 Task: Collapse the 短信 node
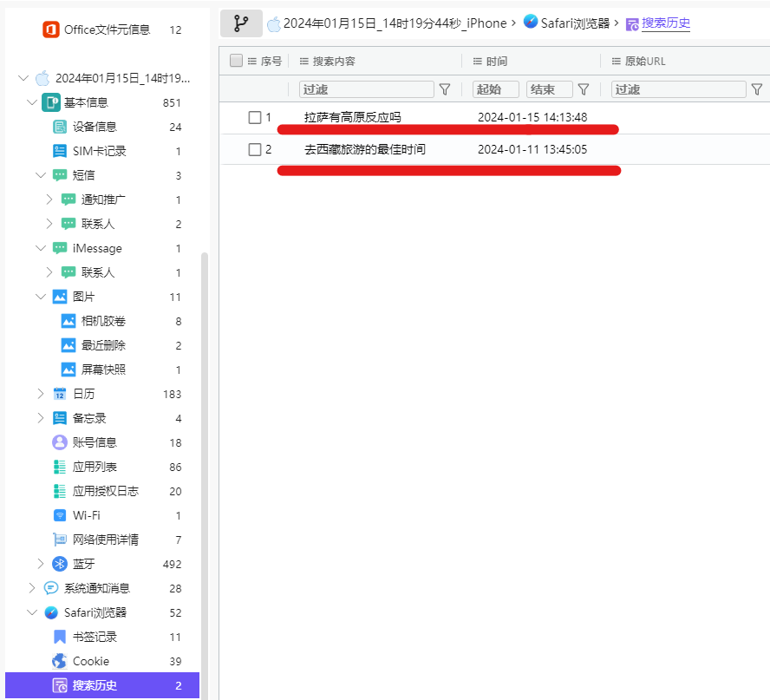(x=41, y=175)
